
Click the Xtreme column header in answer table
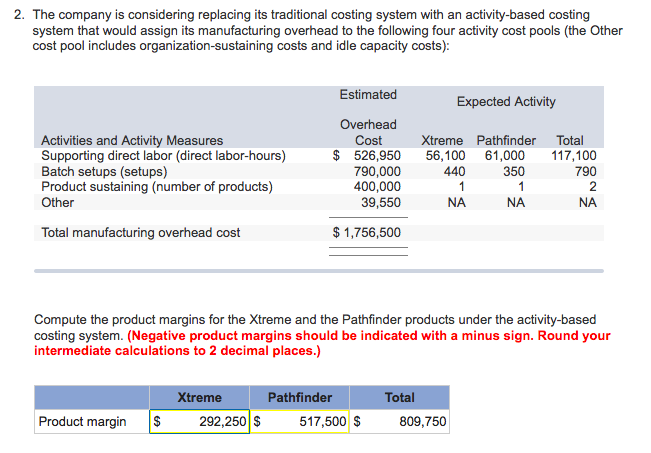point(199,397)
